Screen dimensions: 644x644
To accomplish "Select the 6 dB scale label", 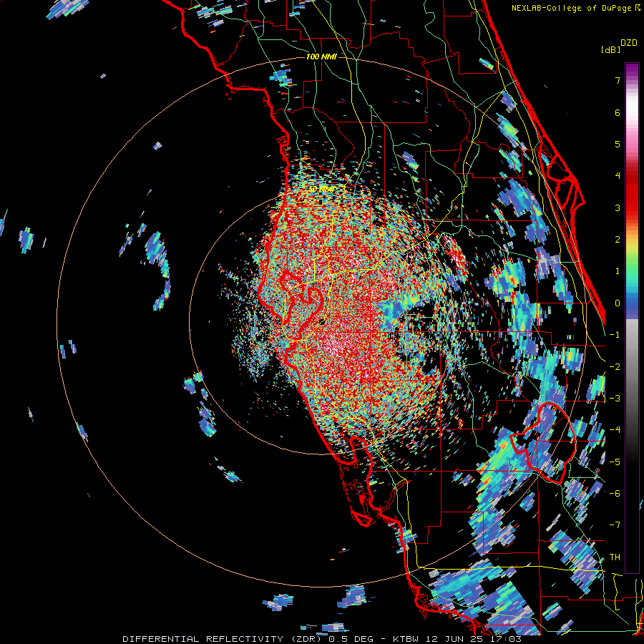I will click(x=618, y=112).
